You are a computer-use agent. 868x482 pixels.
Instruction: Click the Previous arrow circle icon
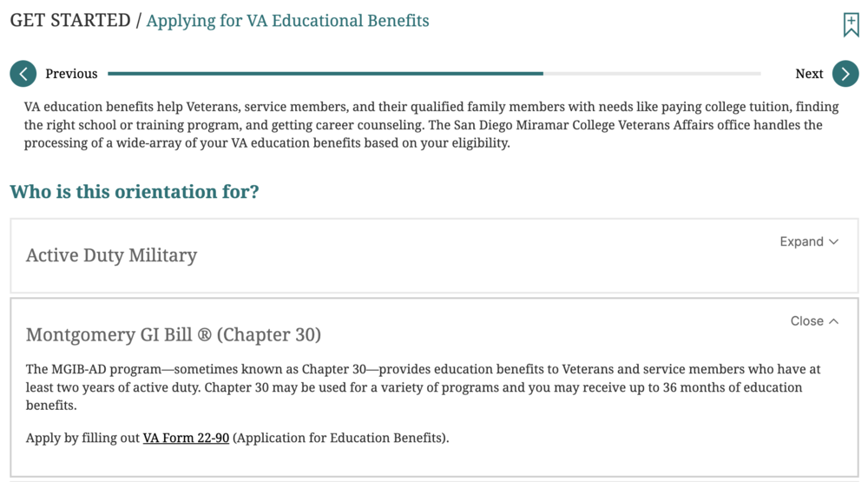coord(23,74)
